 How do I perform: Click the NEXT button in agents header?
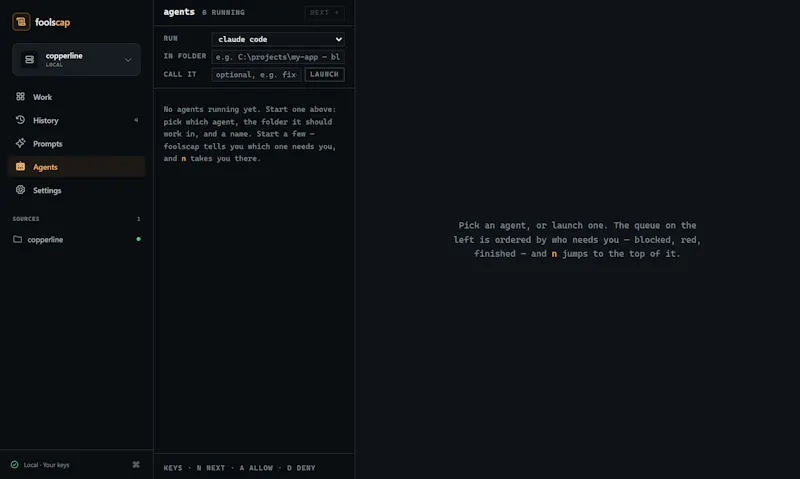[324, 13]
